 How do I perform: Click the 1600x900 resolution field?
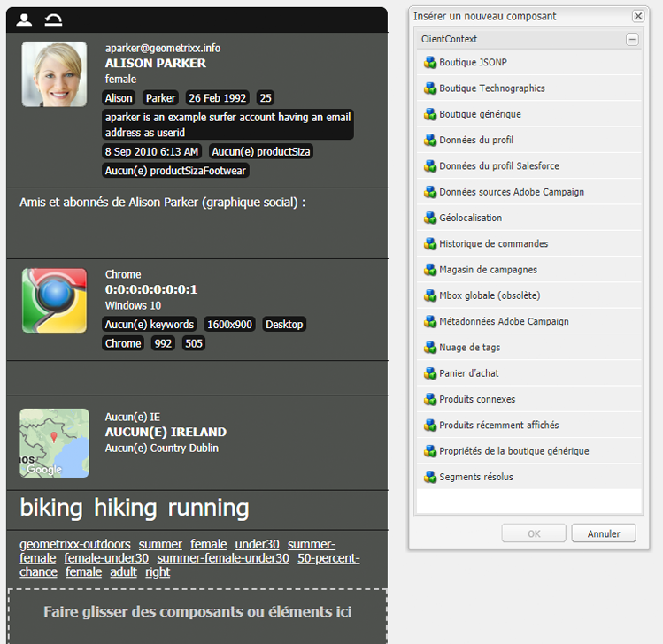click(x=229, y=325)
